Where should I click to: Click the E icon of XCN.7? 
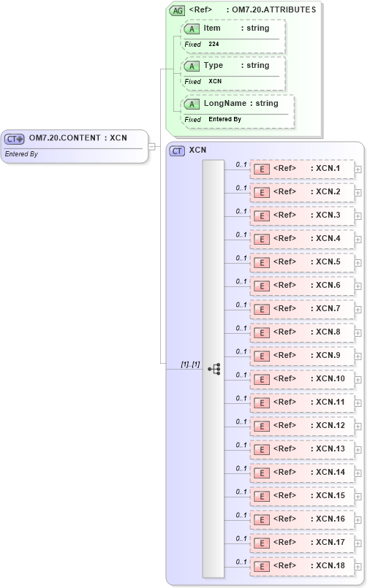pyautogui.click(x=262, y=310)
